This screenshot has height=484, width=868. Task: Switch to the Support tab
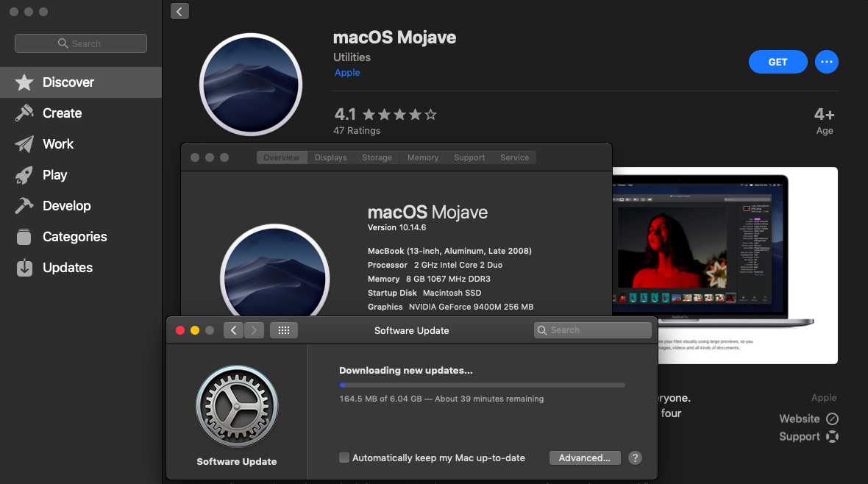(x=469, y=157)
